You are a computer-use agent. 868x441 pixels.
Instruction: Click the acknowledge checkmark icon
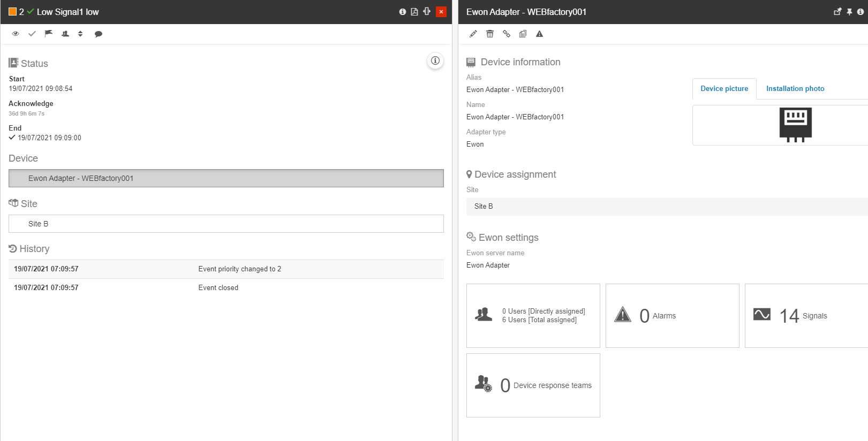tap(32, 34)
